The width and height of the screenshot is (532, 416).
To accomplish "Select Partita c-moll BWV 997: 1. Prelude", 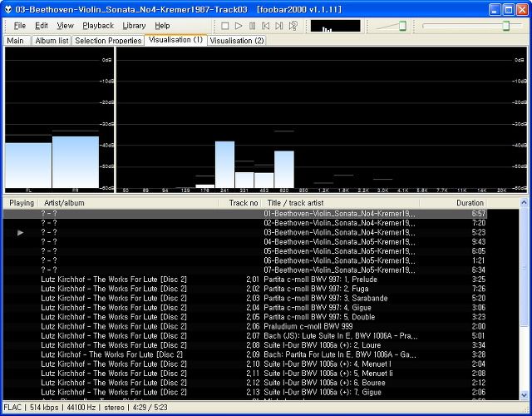I will point(245,280).
